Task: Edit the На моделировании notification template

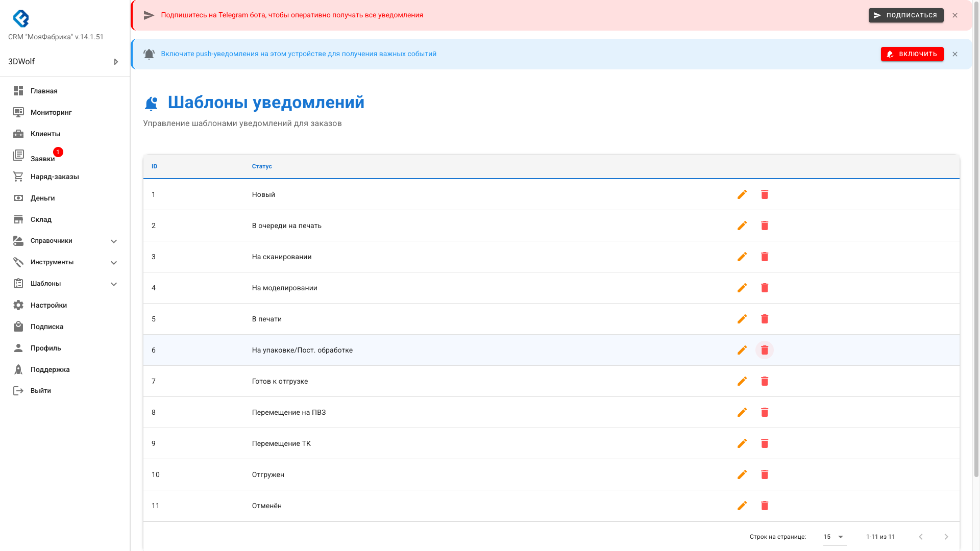Action: pyautogui.click(x=742, y=288)
